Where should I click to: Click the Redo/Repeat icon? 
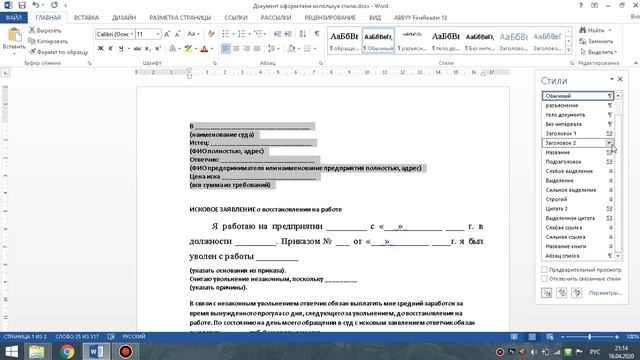click(54, 5)
